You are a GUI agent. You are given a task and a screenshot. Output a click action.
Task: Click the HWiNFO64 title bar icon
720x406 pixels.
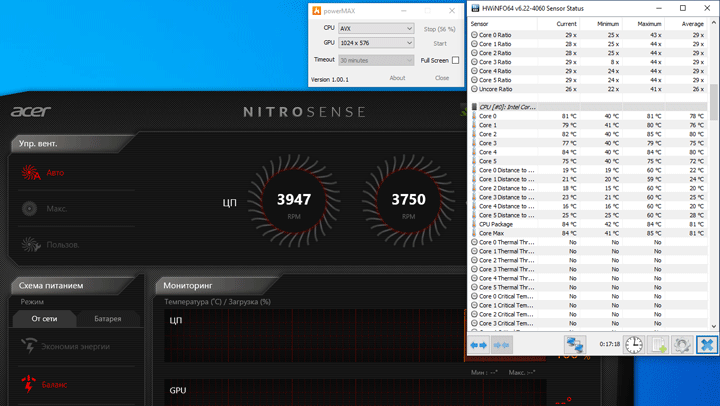pyautogui.click(x=475, y=8)
